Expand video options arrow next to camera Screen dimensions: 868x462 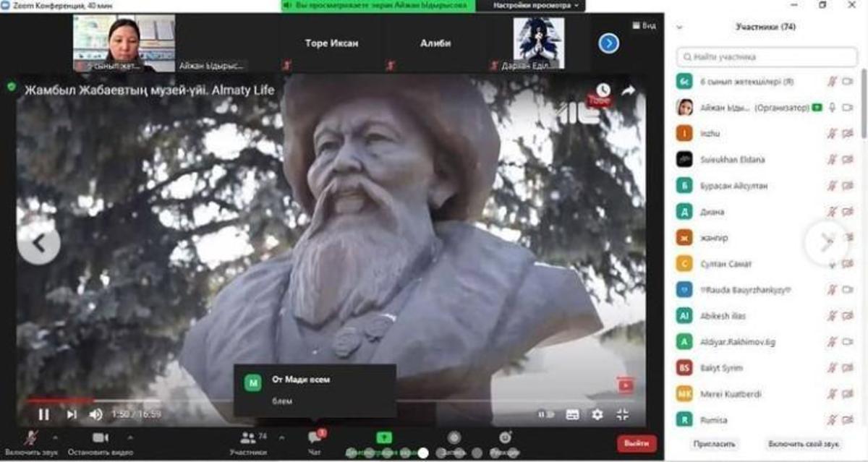click(130, 437)
